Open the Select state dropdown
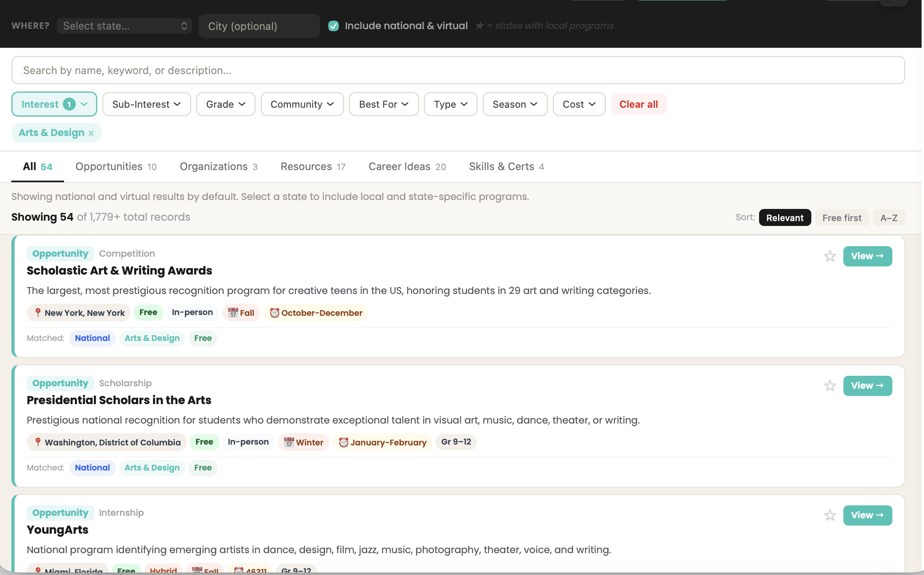The width and height of the screenshot is (924, 575). (x=124, y=26)
